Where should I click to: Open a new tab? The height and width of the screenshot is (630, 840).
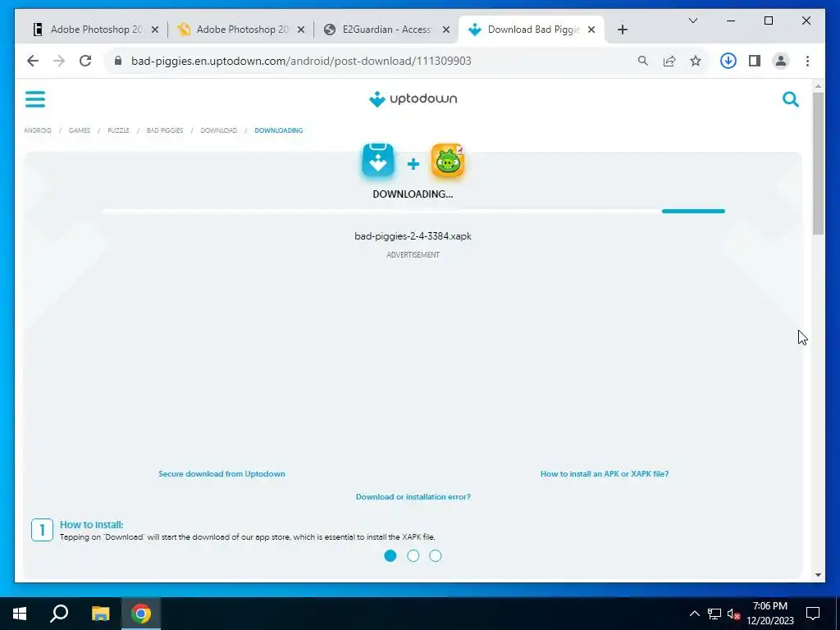(623, 30)
